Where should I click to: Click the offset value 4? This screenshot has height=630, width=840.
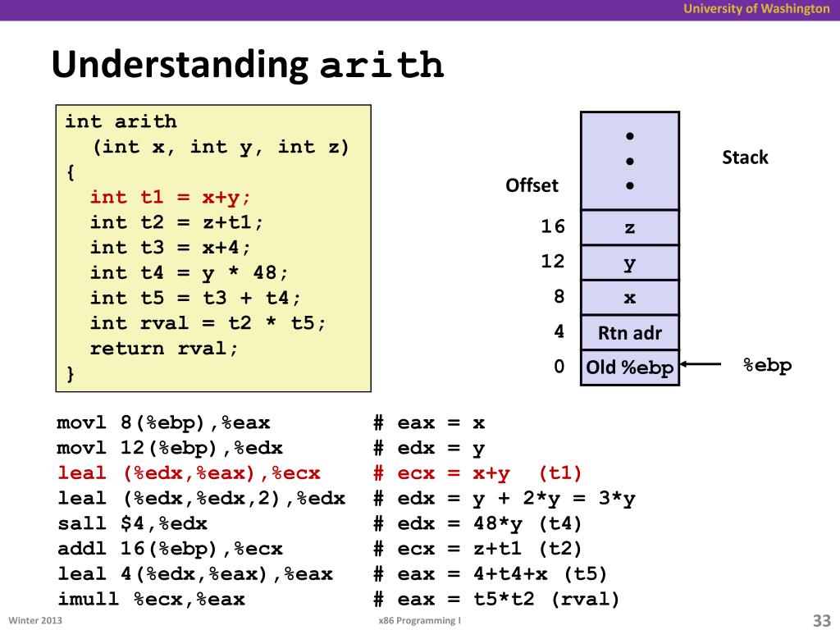click(x=559, y=331)
